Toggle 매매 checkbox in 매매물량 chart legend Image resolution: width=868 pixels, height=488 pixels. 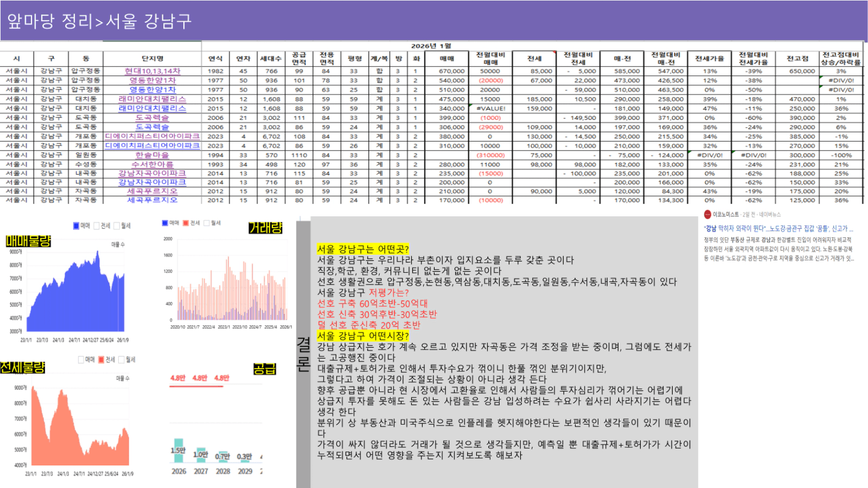pyautogui.click(x=76, y=226)
